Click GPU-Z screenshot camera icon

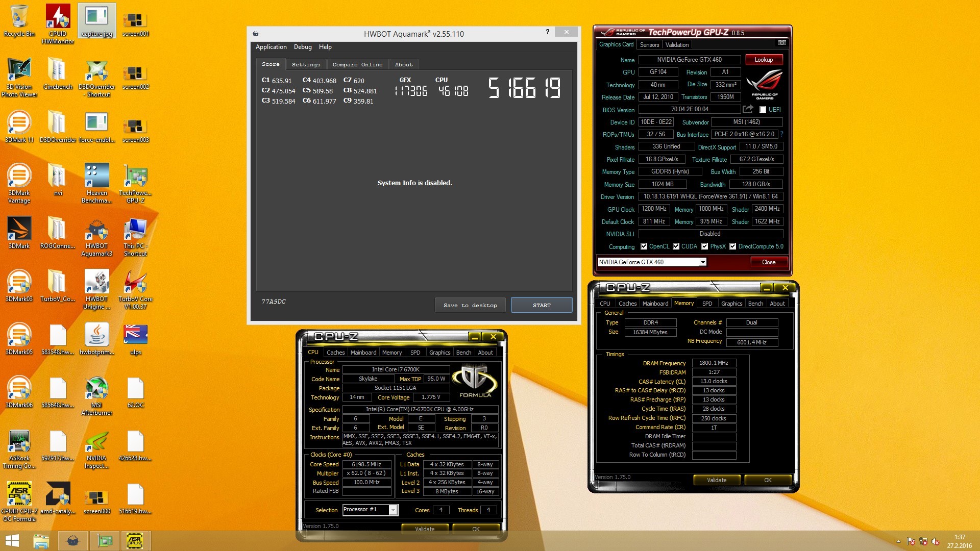(781, 43)
